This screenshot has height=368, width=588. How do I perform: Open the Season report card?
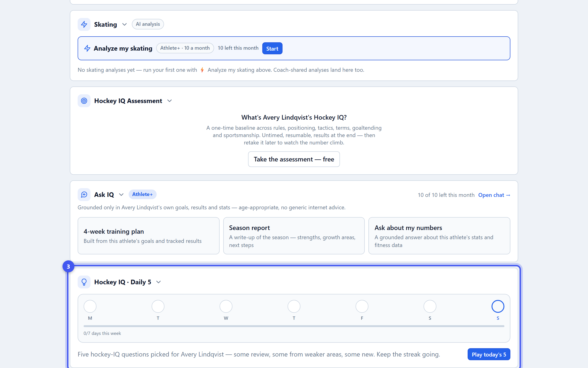pos(294,236)
